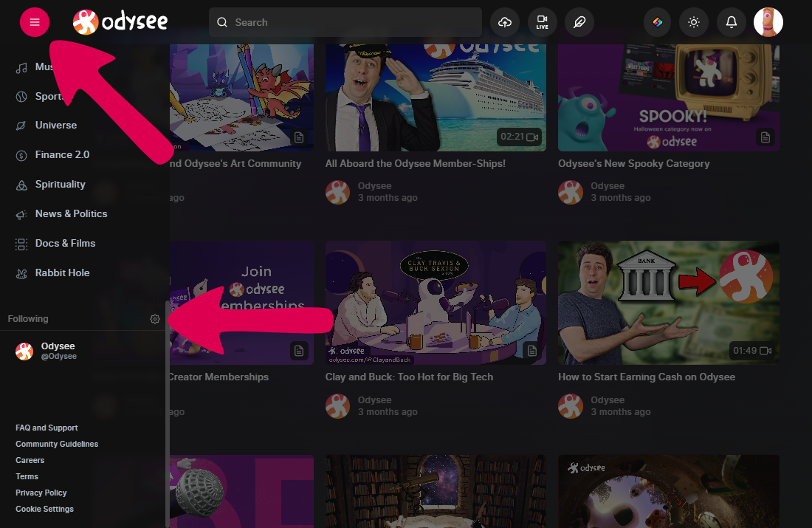Image resolution: width=812 pixels, height=528 pixels.
Task: Open the Spooky Category thumbnail
Action: 669,97
